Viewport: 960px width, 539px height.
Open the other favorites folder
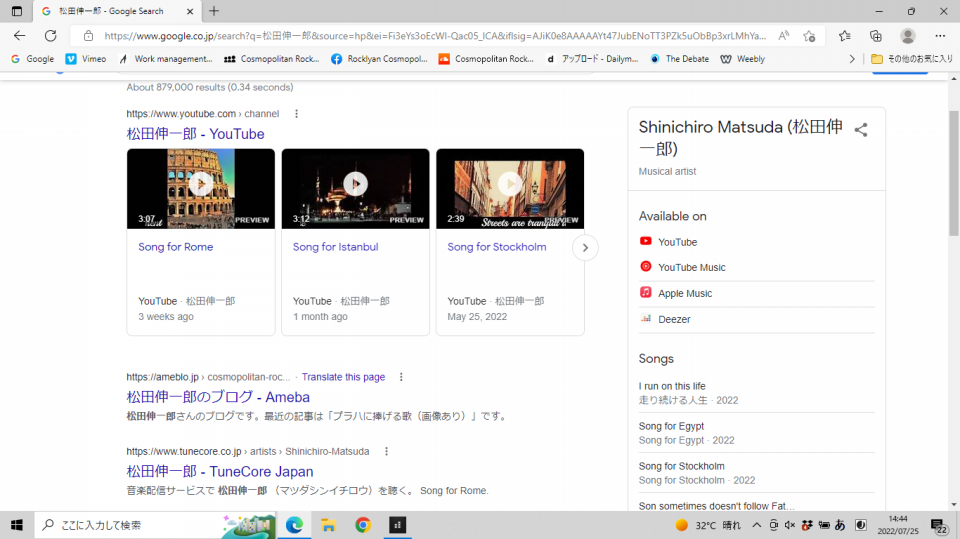[x=912, y=59]
